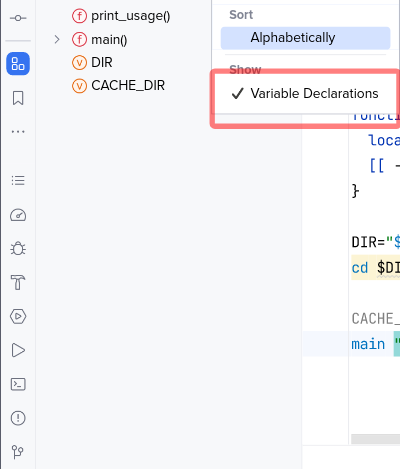Open the Git version control icon
Image resolution: width=400 pixels, height=469 pixels.
coord(18,452)
